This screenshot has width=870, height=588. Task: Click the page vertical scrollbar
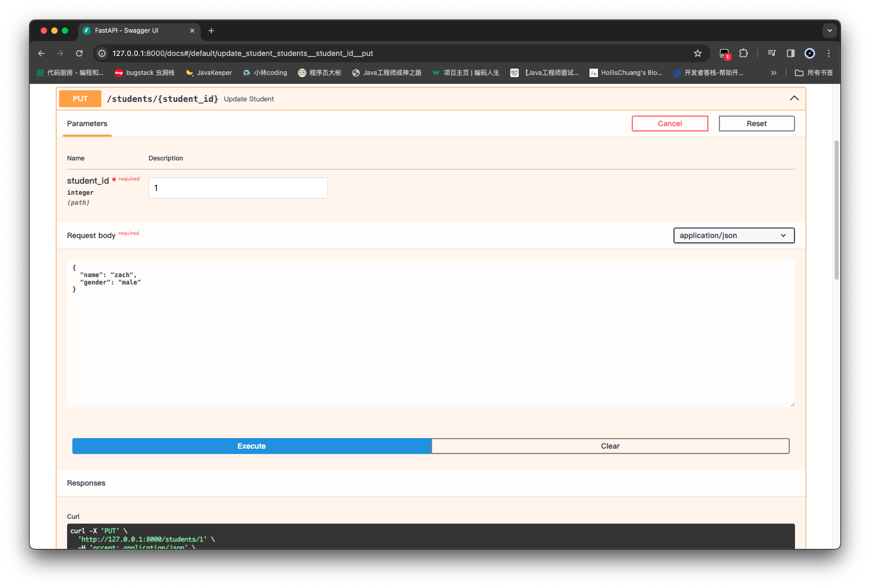(x=837, y=210)
